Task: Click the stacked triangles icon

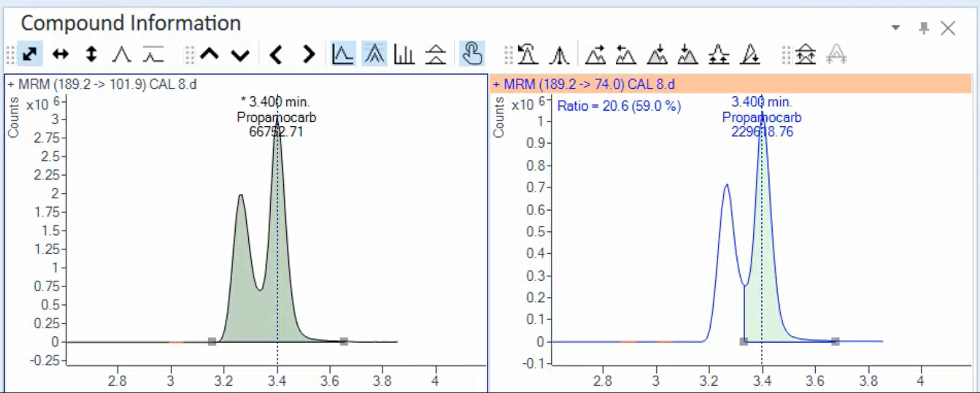Action: click(x=435, y=54)
